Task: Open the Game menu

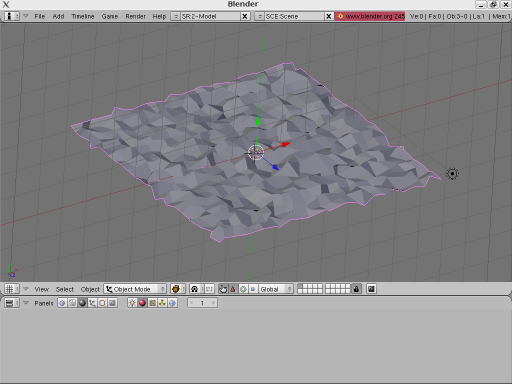Action: pyautogui.click(x=110, y=16)
